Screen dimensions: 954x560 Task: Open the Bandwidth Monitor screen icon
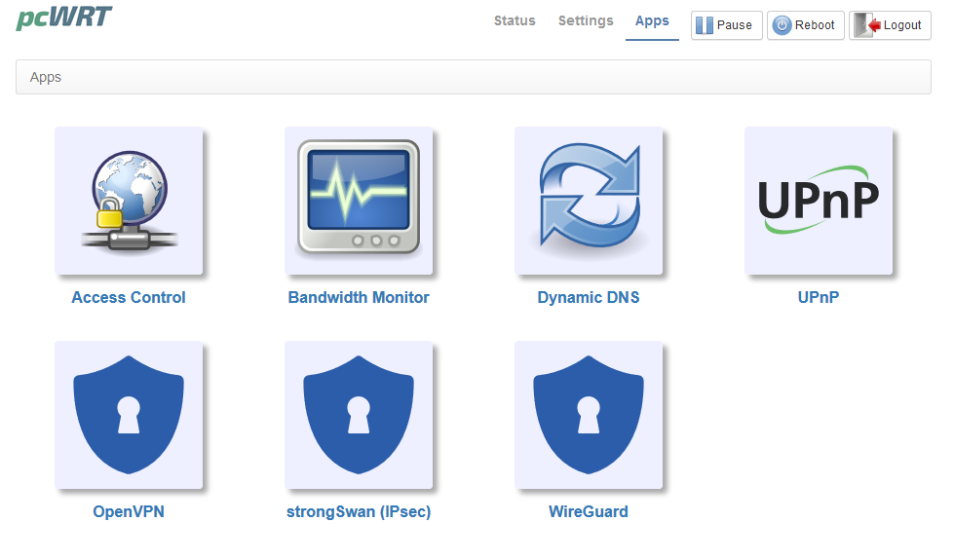click(359, 201)
